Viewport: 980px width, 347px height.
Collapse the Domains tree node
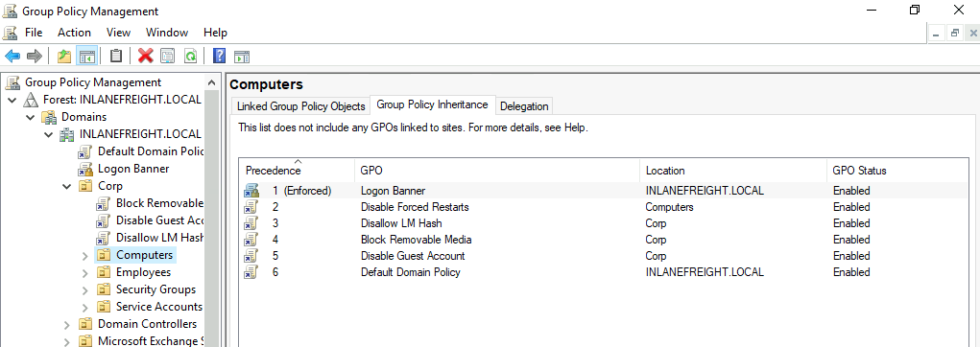click(x=30, y=117)
